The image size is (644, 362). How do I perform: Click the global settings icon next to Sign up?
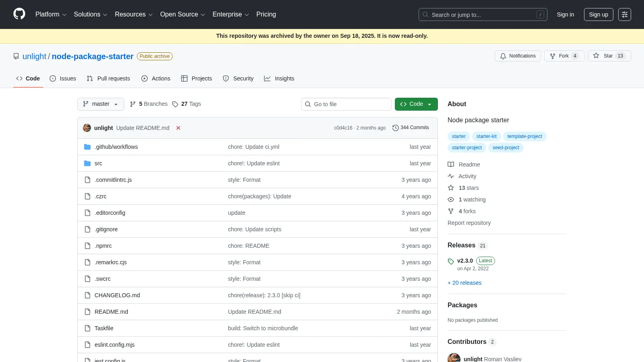tap(625, 14)
